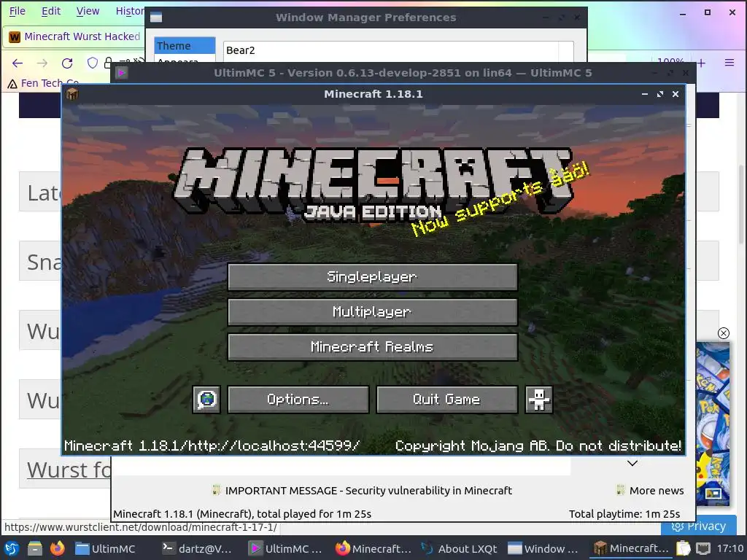Click the news icon beside IMPORTANT MESSAGE
This screenshot has width=747, height=560.
(x=217, y=490)
